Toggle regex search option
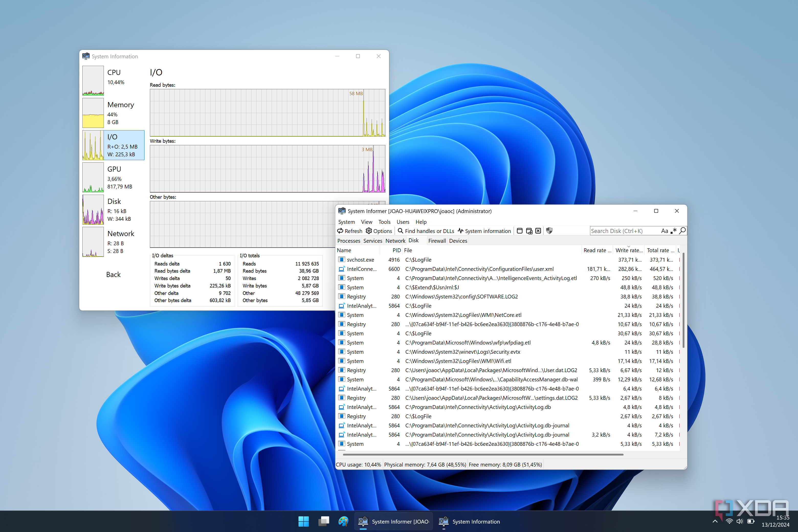The height and width of the screenshot is (532, 798). coord(673,231)
